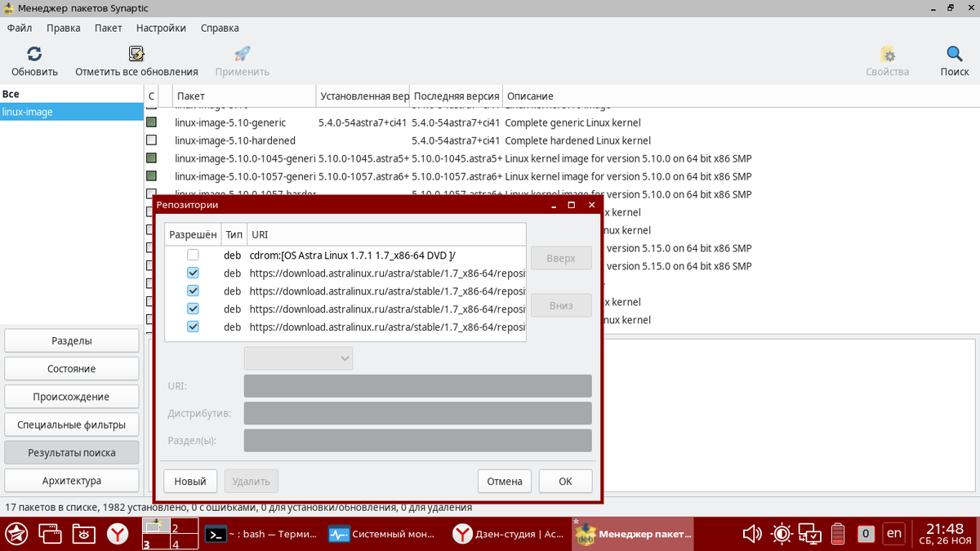Screen dimensions: 980x551
Task: Uncheck second download.astralinux.ru repository checkbox
Action: 193,291
